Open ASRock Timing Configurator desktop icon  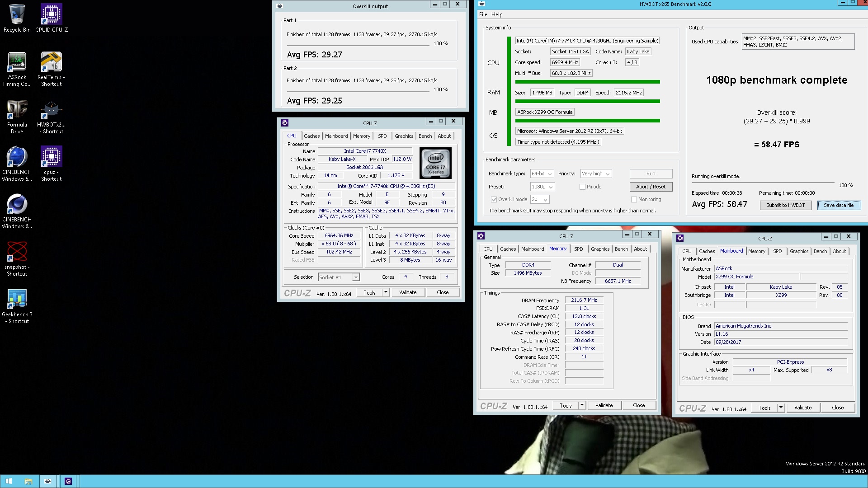17,69
